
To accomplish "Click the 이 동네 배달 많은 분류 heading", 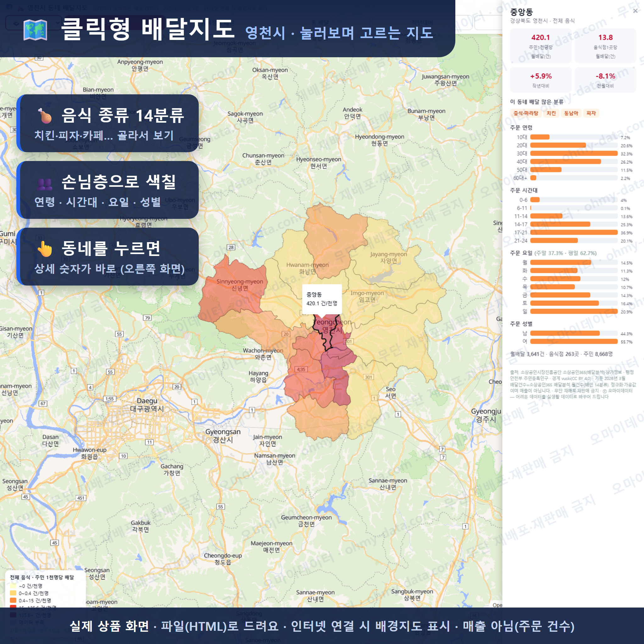I will pos(537,102).
